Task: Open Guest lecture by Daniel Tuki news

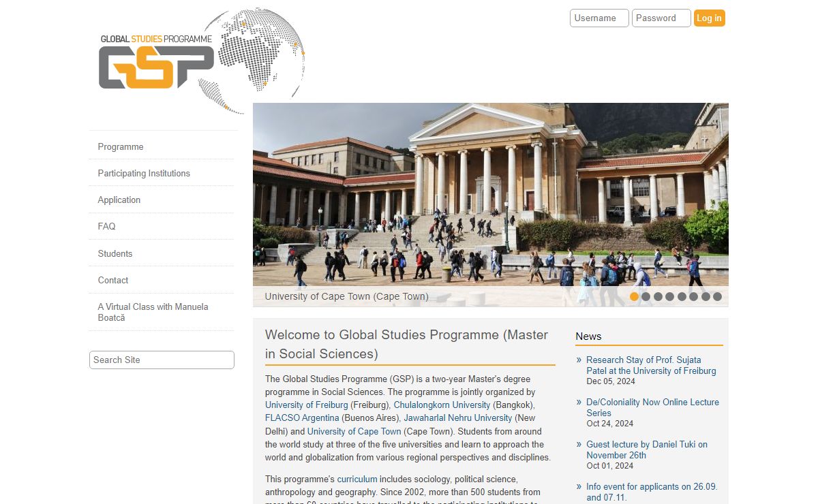Action: (647, 450)
